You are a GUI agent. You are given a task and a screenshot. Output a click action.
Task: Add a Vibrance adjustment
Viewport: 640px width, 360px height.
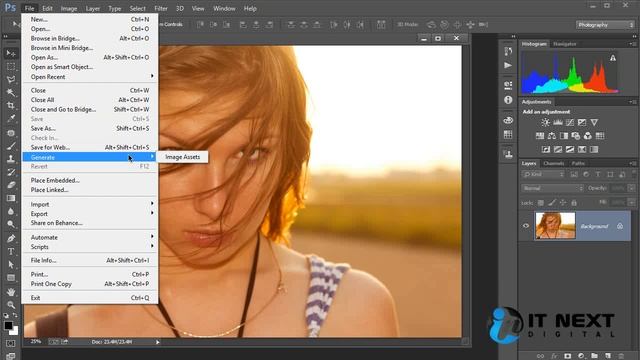(x=594, y=122)
